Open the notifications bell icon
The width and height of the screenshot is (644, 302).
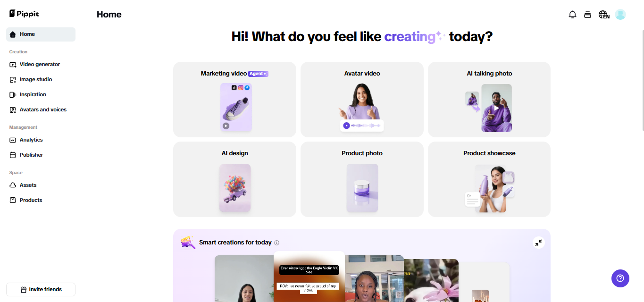point(572,15)
